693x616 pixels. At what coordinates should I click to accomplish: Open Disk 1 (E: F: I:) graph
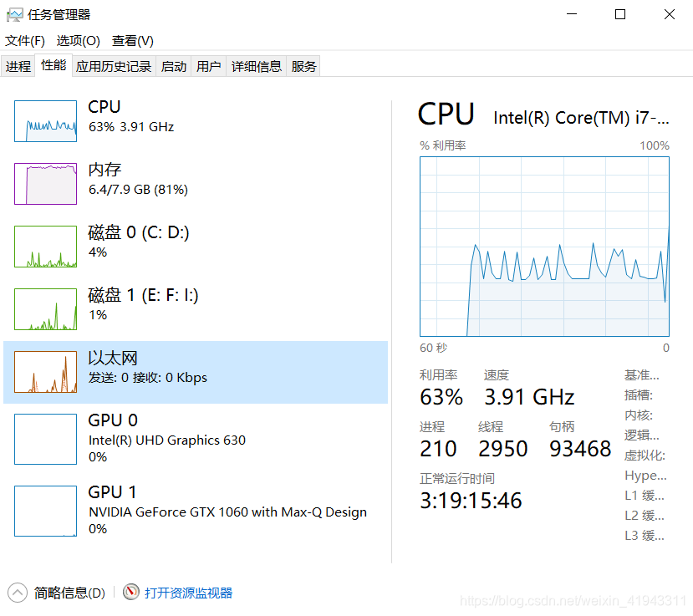[45, 309]
